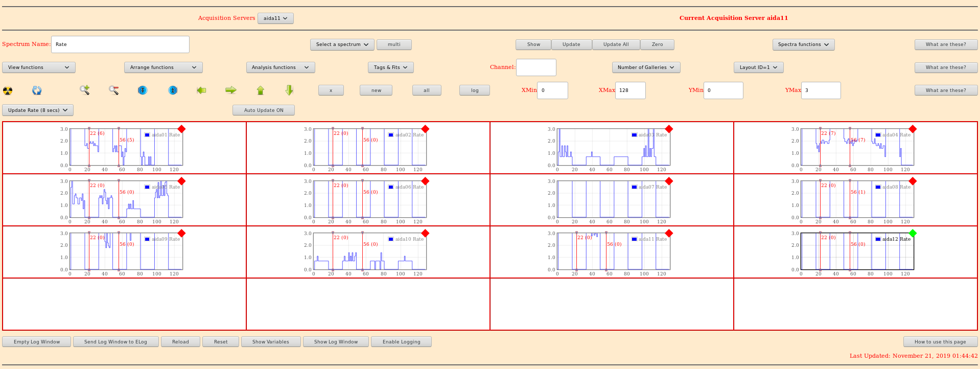Click the green up arrow icon
The image size is (980, 369).
[x=261, y=90]
